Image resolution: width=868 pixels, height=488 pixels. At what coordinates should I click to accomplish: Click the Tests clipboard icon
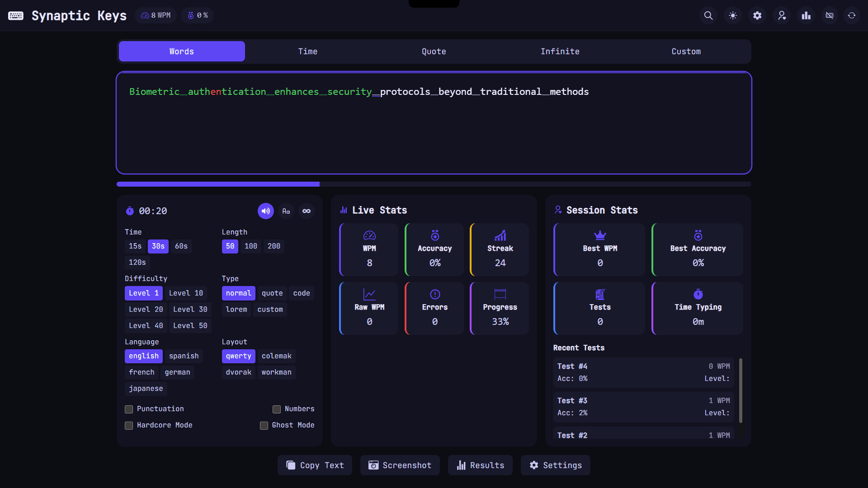[600, 295]
